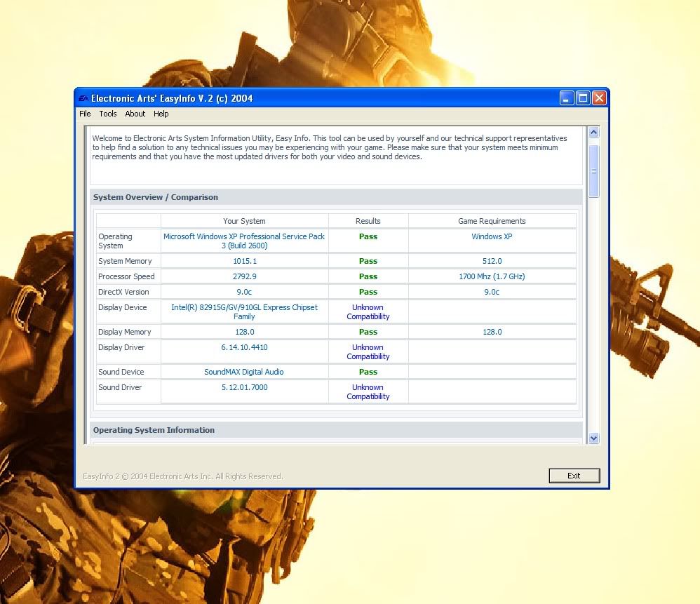Click Unknown Compatibility in the Display Driver row

(x=368, y=351)
